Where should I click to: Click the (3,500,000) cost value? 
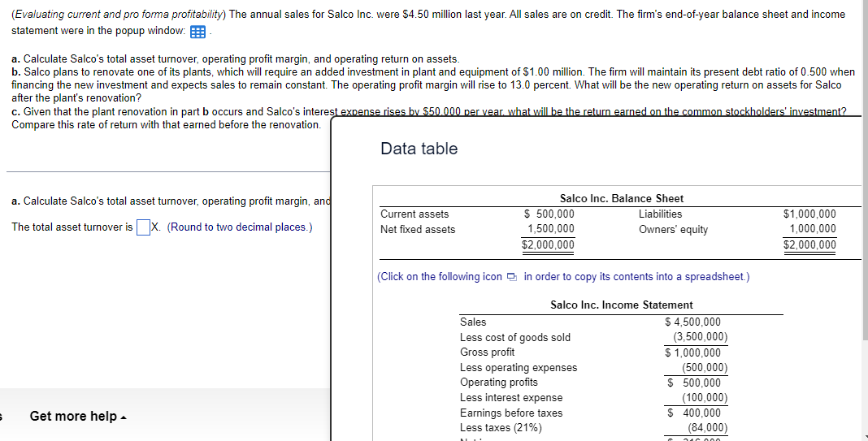coord(700,337)
